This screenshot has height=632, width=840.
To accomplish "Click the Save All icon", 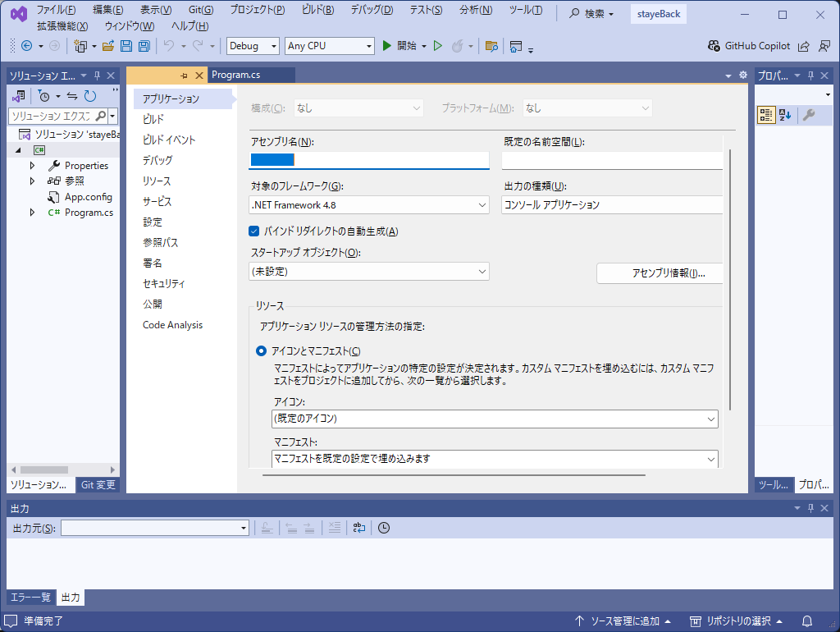I will (143, 47).
